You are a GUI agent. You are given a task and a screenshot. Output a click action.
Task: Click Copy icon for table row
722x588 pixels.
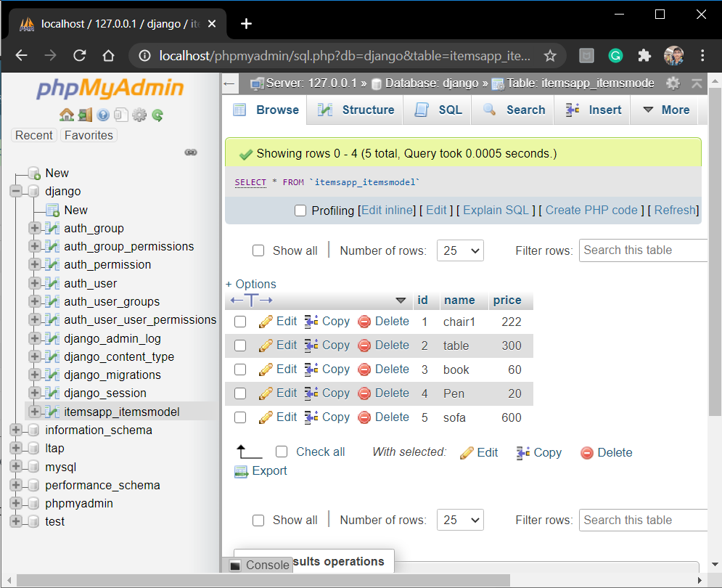pos(311,346)
